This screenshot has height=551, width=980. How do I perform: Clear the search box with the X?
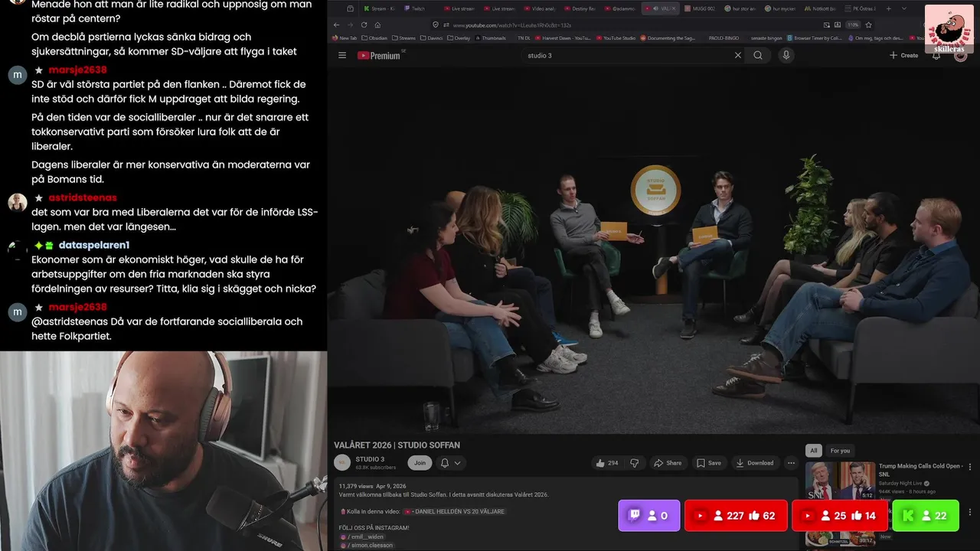click(x=738, y=55)
